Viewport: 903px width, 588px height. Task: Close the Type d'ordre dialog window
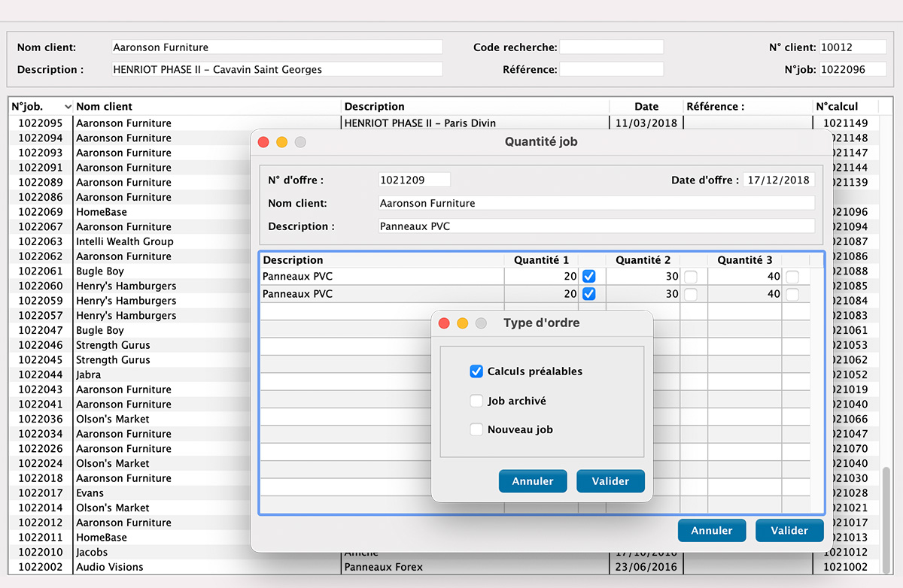[x=444, y=323]
